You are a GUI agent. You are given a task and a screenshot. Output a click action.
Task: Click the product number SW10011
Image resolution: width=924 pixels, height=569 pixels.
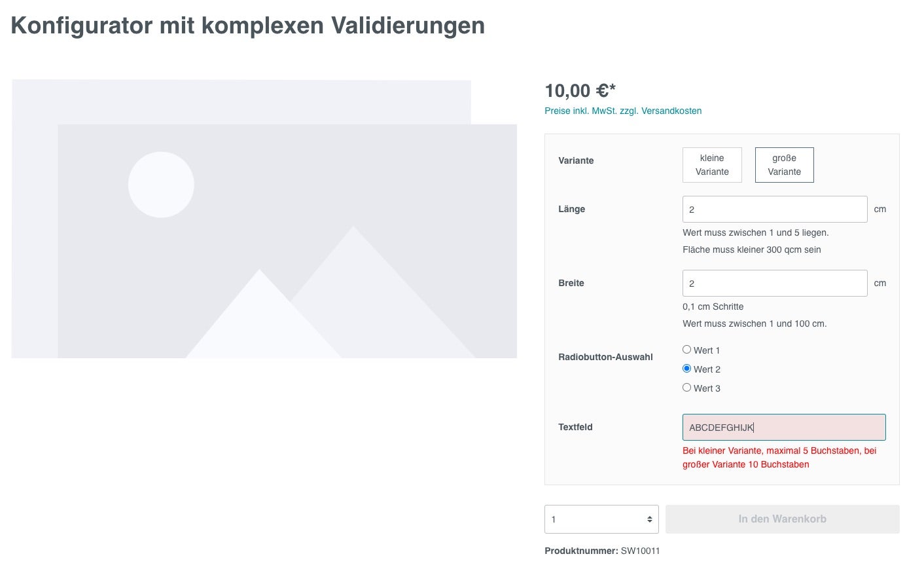640,551
